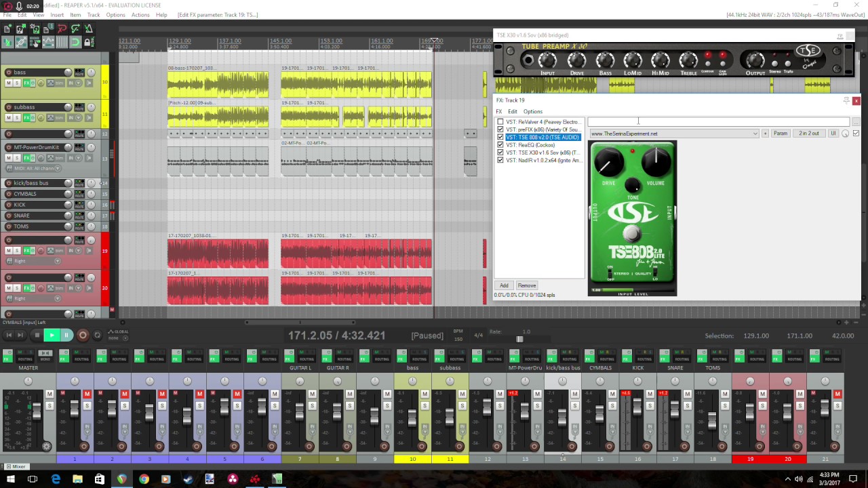Click the record button in transport
Screen dimensions: 868x488
83,335
